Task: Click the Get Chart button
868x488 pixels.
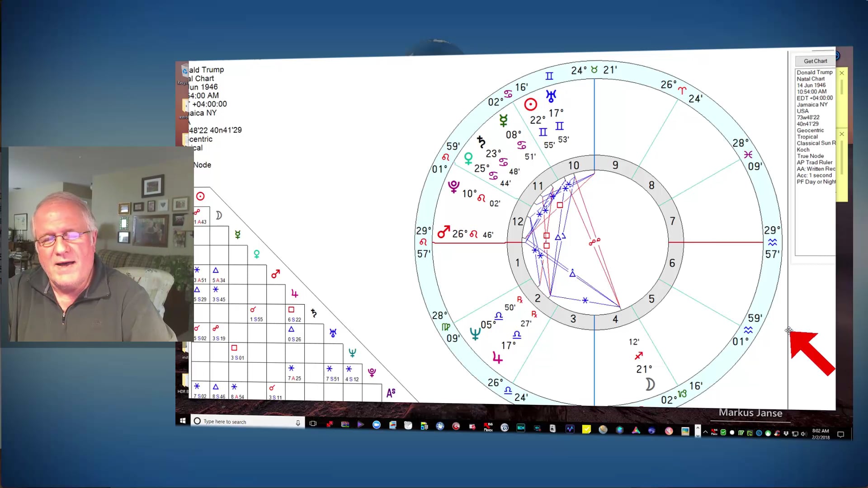Action: coord(815,61)
